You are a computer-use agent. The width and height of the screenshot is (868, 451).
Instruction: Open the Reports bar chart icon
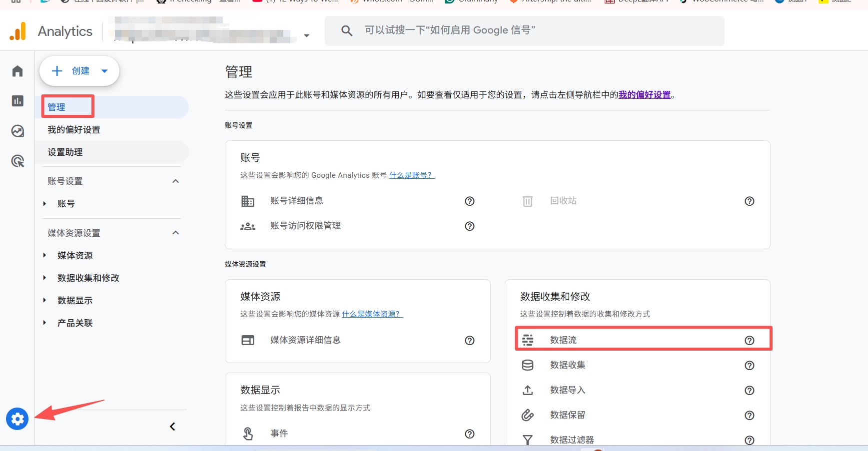click(x=17, y=101)
